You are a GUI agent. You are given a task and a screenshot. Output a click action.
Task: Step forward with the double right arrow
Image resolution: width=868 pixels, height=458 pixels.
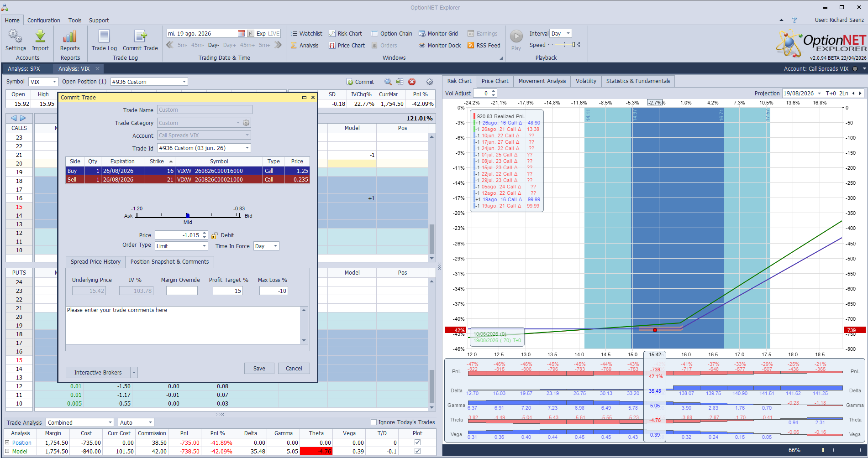tap(278, 45)
